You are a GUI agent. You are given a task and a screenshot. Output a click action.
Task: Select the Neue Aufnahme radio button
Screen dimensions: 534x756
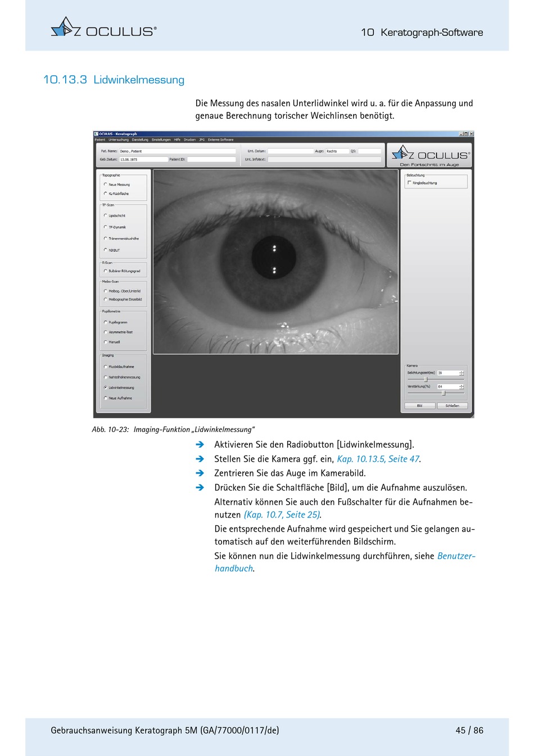[105, 398]
